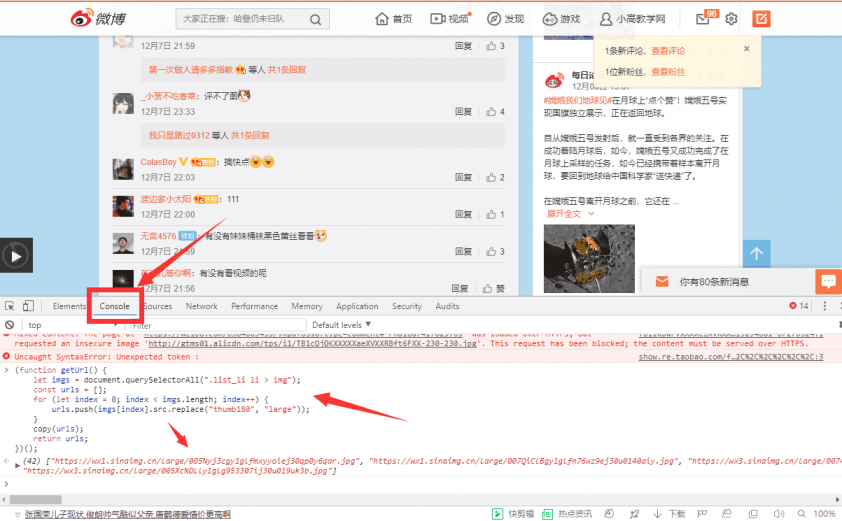Image resolution: width=842 pixels, height=521 pixels.
Task: Click 查看评论 link in notification
Action: (x=668, y=51)
